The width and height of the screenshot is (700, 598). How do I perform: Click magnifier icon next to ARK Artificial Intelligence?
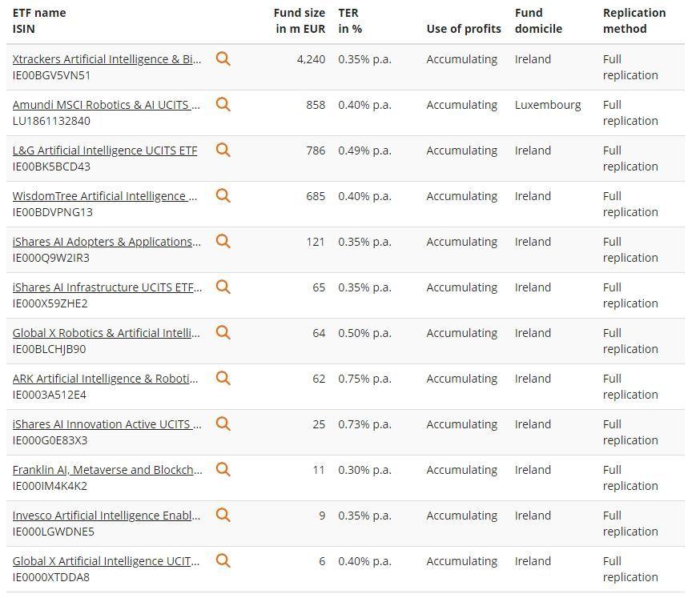[223, 378]
